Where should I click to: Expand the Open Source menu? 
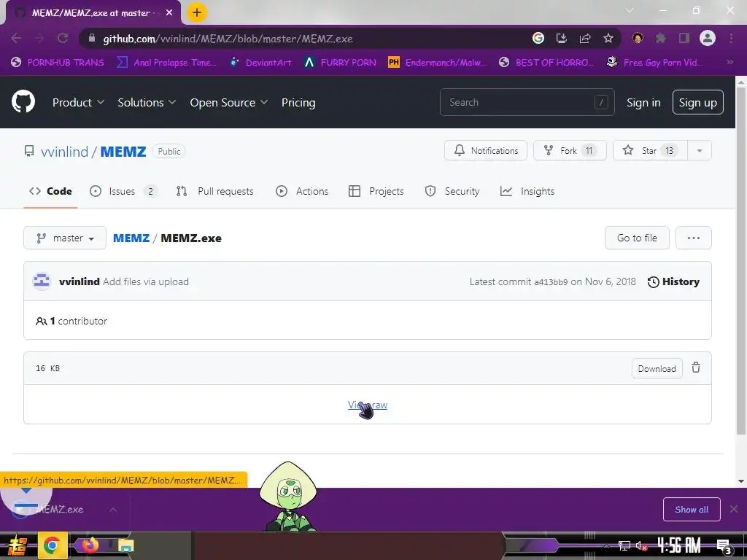point(228,102)
